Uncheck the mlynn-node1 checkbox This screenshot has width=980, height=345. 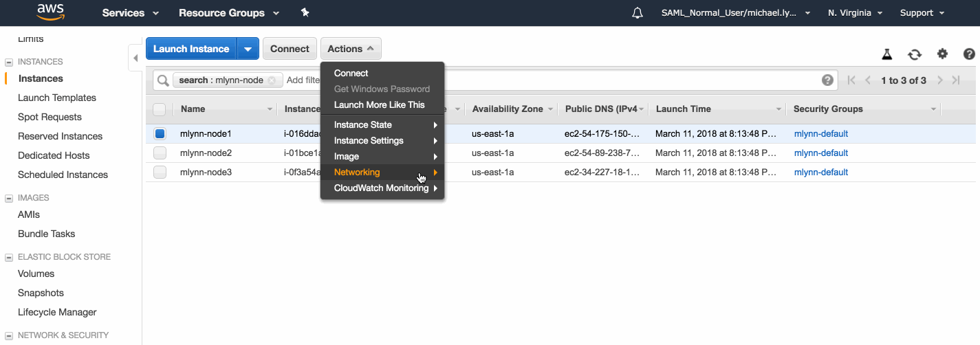[160, 134]
